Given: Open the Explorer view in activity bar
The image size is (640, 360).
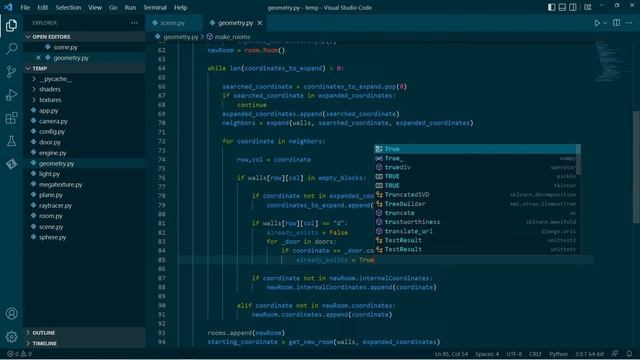Looking at the screenshot, I should (11, 26).
